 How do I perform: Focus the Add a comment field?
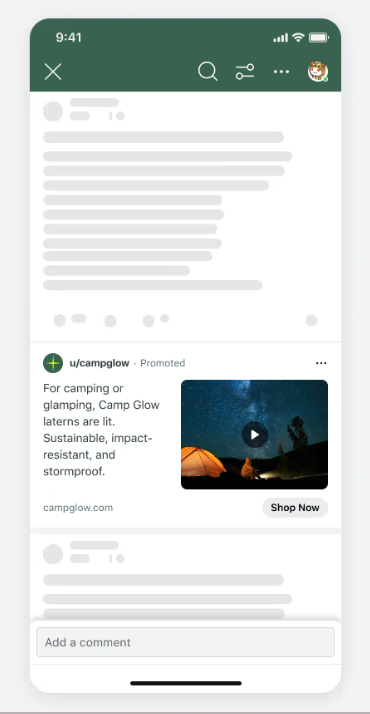click(x=185, y=642)
